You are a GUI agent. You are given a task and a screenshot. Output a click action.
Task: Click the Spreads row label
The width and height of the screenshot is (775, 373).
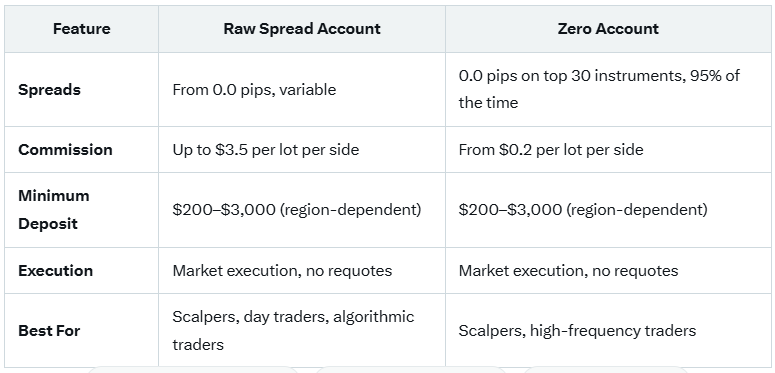tap(49, 90)
